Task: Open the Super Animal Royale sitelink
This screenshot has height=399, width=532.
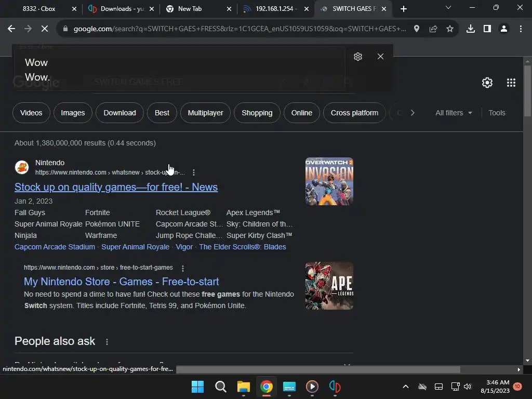Action: pos(136,247)
